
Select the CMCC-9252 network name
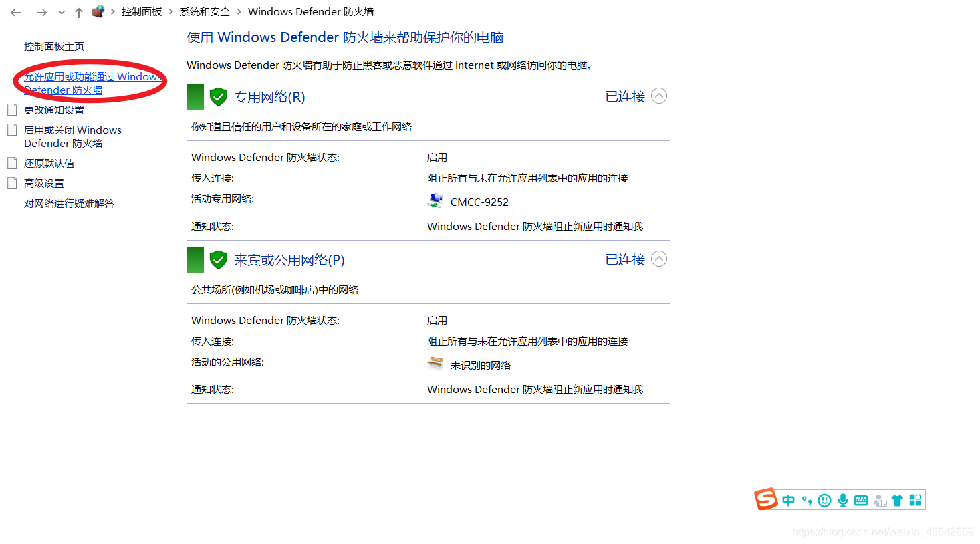(x=479, y=202)
